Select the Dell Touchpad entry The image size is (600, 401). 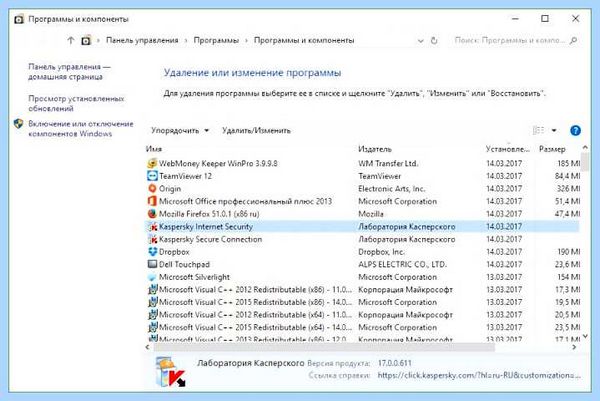pyautogui.click(x=362, y=264)
